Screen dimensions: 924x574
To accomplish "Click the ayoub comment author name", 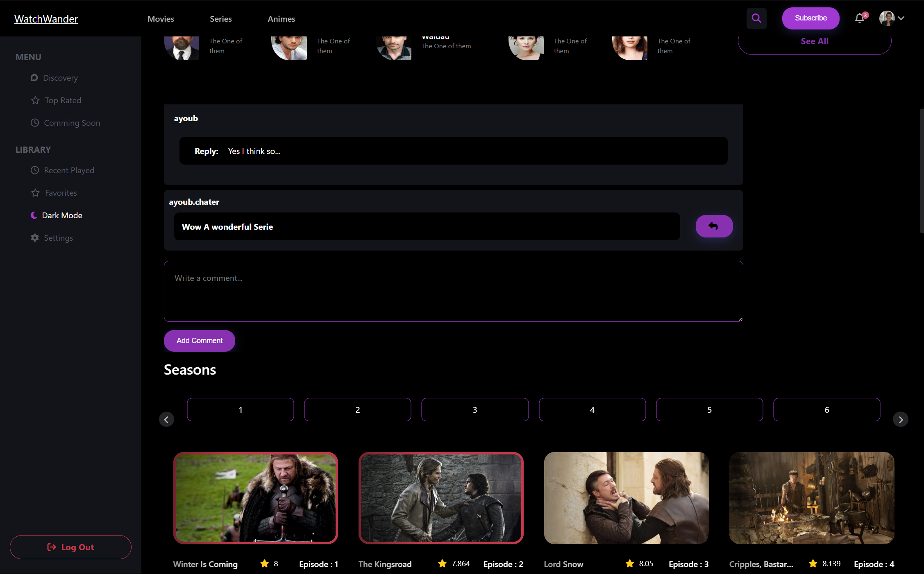I will point(186,118).
